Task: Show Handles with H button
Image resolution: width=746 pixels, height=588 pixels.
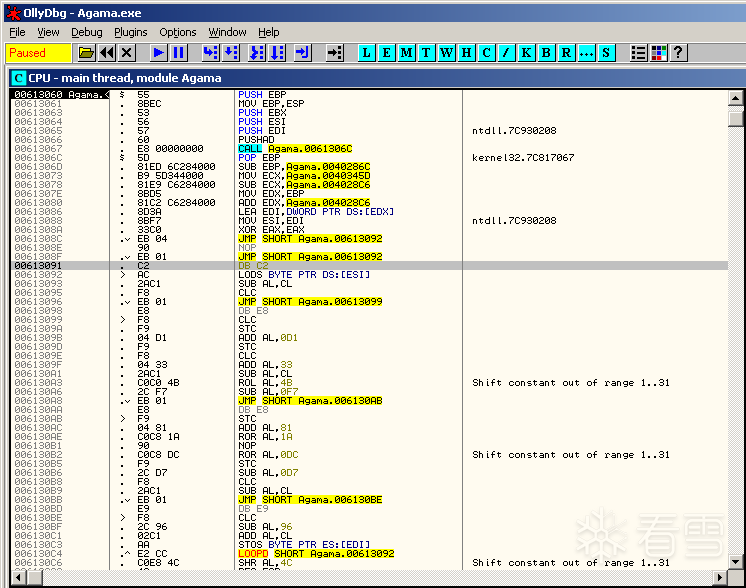Action: point(466,52)
